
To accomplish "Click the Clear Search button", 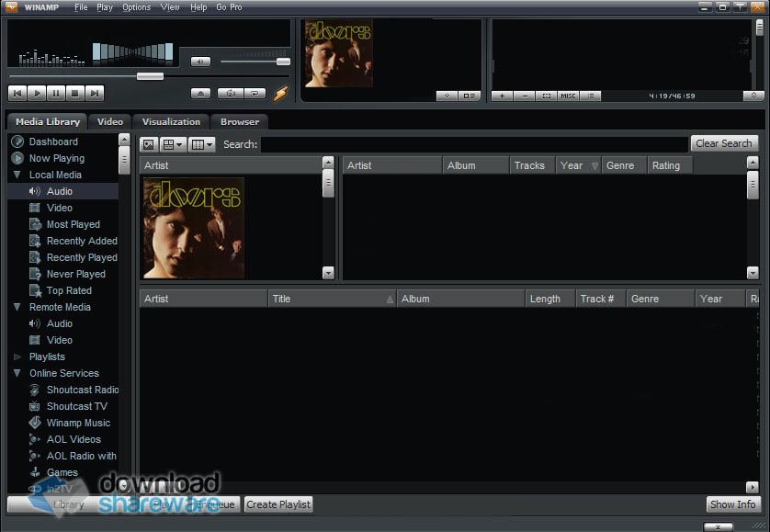I will 724,143.
